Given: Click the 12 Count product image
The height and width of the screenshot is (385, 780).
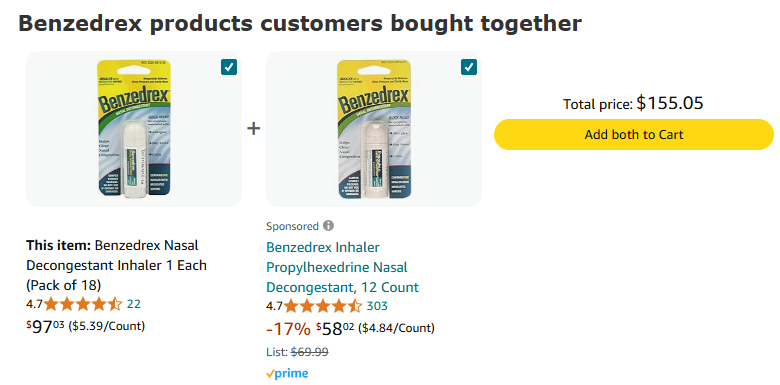Looking at the screenshot, I should point(374,129).
